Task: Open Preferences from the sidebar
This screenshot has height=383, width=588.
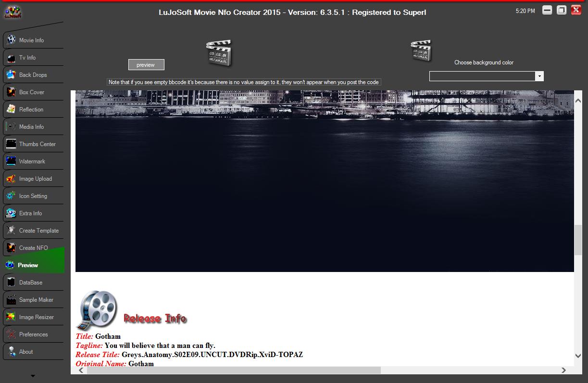Action: (33, 334)
